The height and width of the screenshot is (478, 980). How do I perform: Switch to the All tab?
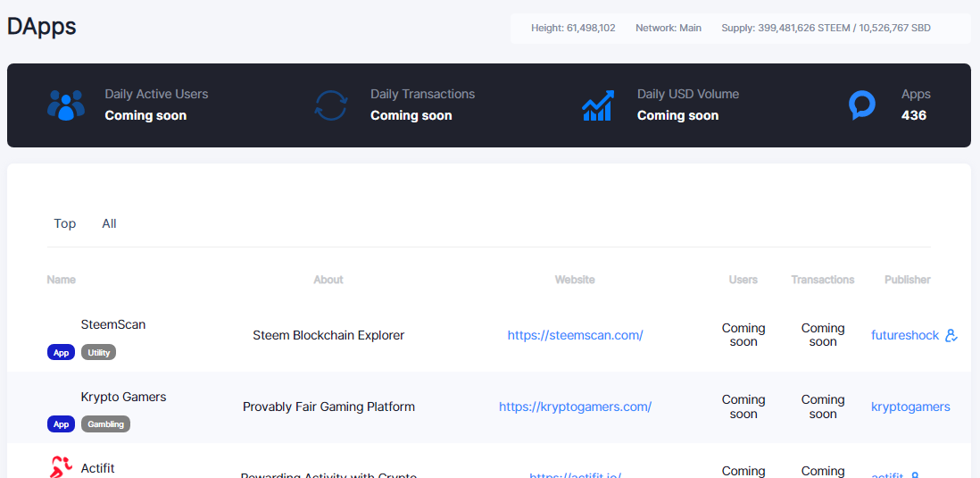click(110, 223)
